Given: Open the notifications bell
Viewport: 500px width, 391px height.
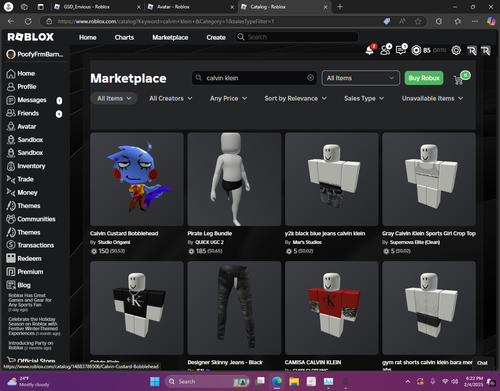Looking at the screenshot, I should (370, 50).
